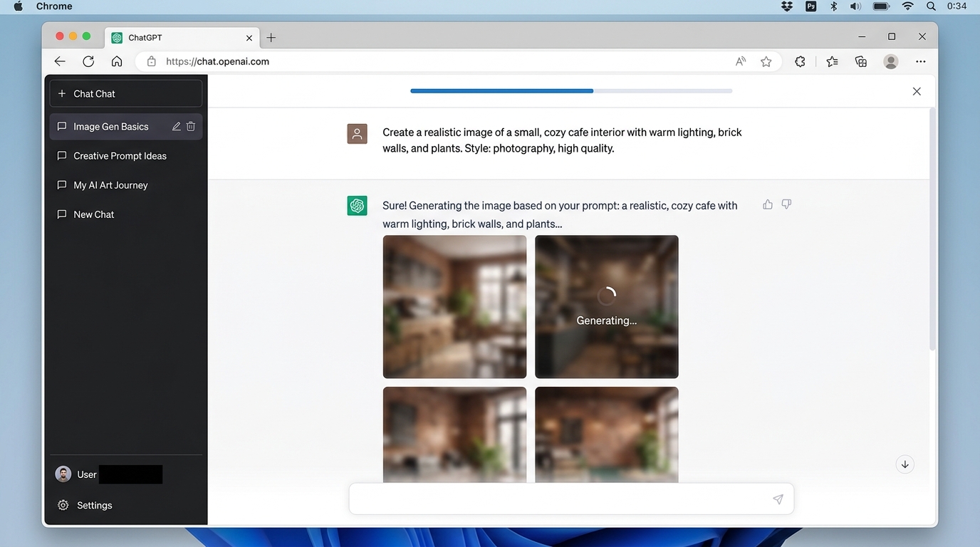Open Settings in the sidebar
Viewport: 980px width, 547px height.
tap(94, 505)
